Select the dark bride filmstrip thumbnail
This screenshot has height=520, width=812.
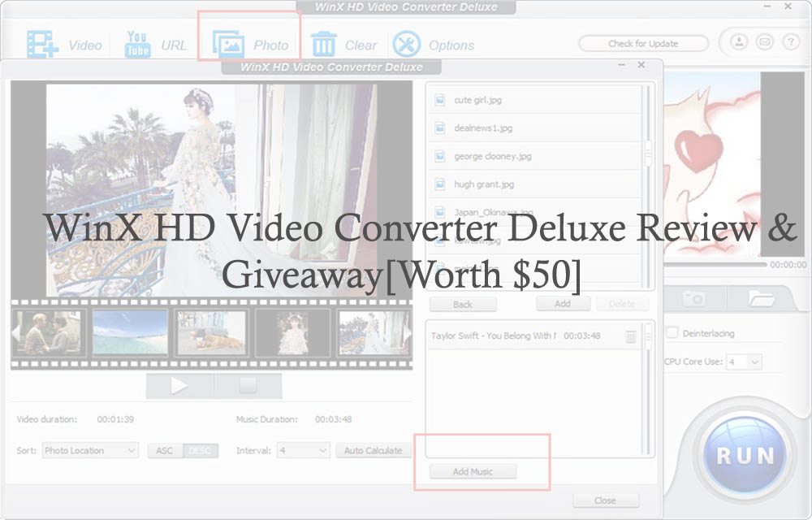point(293,333)
